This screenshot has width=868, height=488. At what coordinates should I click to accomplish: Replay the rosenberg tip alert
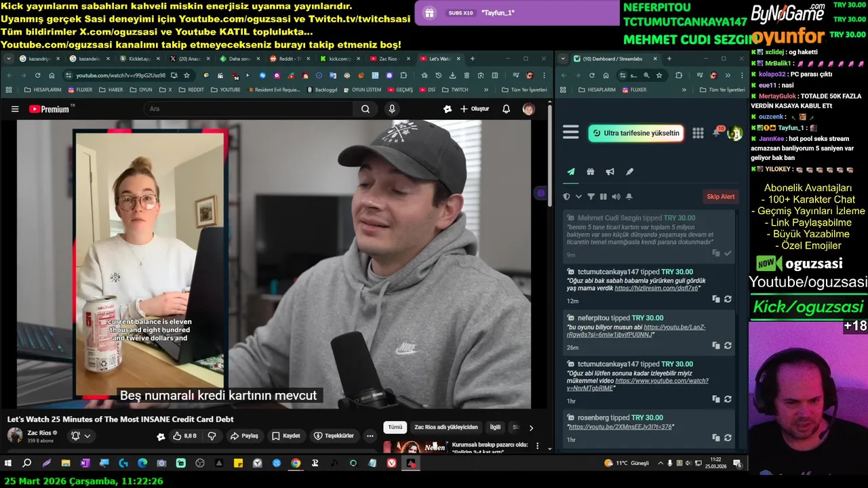pyautogui.click(x=728, y=439)
